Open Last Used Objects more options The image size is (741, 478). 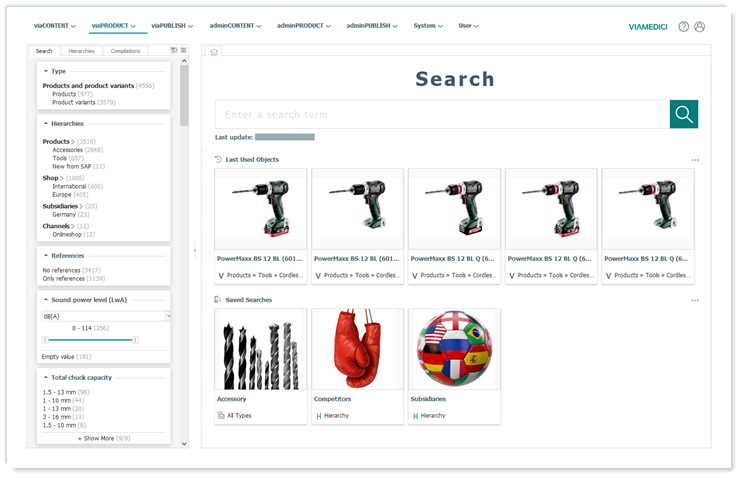coord(694,160)
